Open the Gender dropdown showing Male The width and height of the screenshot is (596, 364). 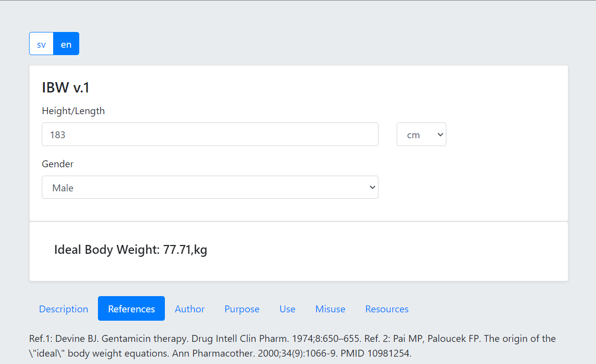pyautogui.click(x=210, y=188)
